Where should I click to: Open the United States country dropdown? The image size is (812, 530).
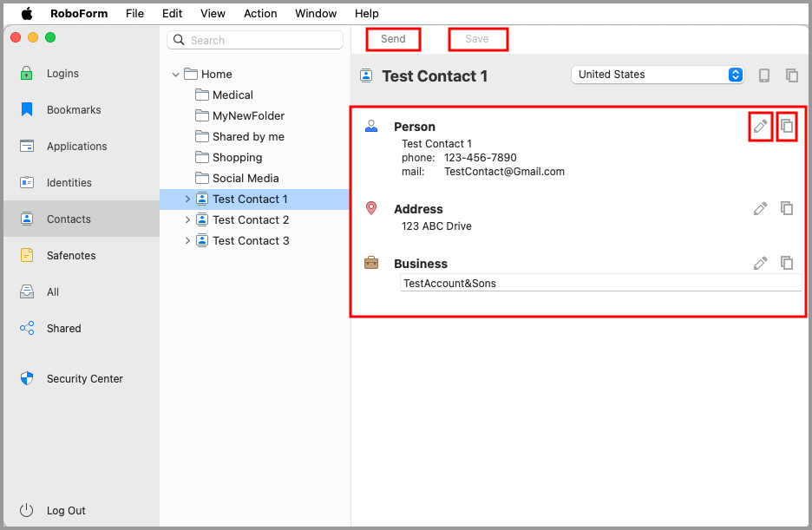(658, 75)
